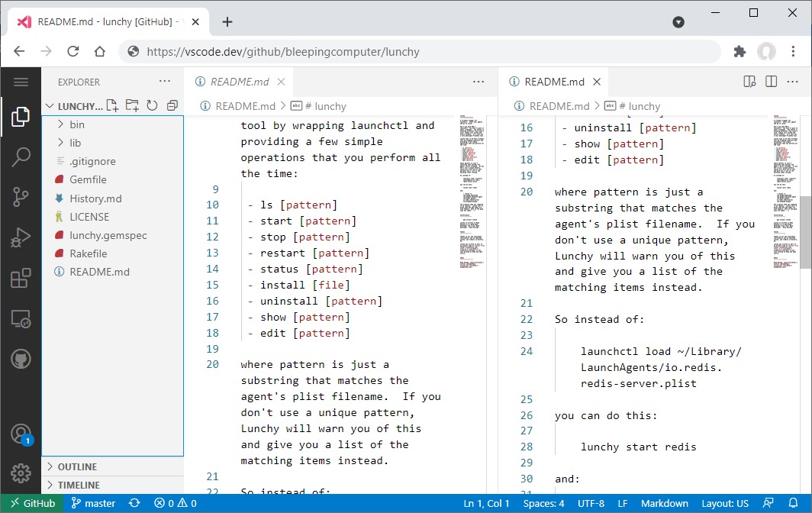Collapse all folders in the explorer

click(x=171, y=105)
